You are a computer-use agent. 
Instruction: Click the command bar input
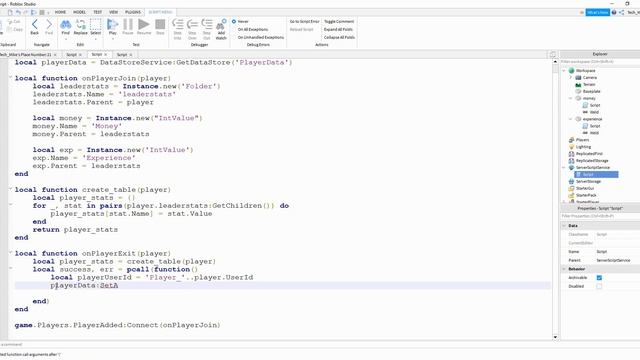pyautogui.click(x=278, y=344)
